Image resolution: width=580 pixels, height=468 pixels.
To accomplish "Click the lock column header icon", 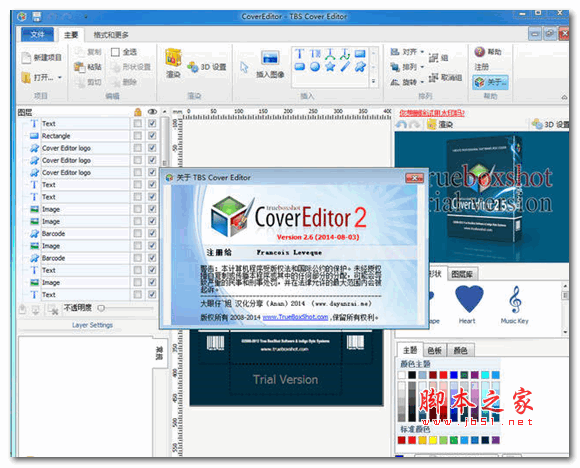I will pos(138,112).
